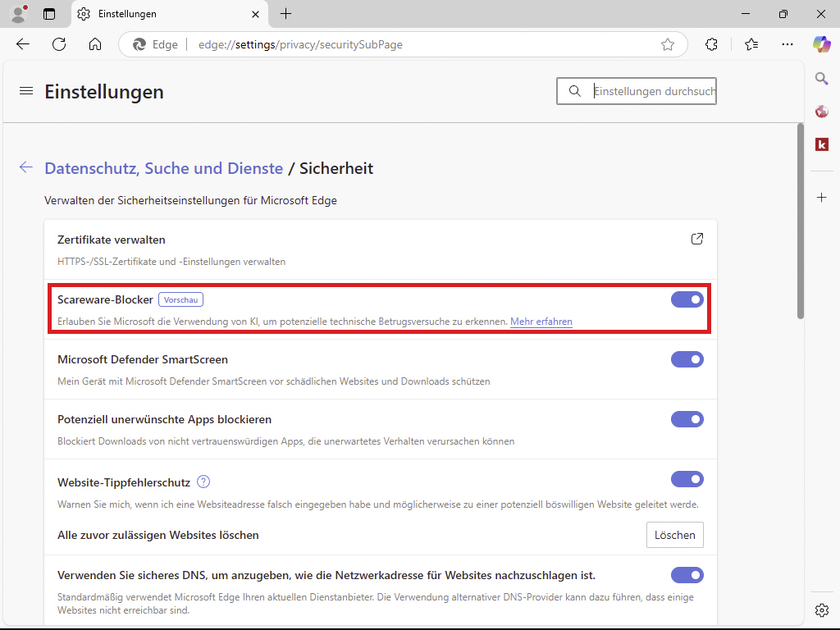The width and height of the screenshot is (840, 630).
Task: Go back with browser back arrow
Action: pyautogui.click(x=23, y=44)
